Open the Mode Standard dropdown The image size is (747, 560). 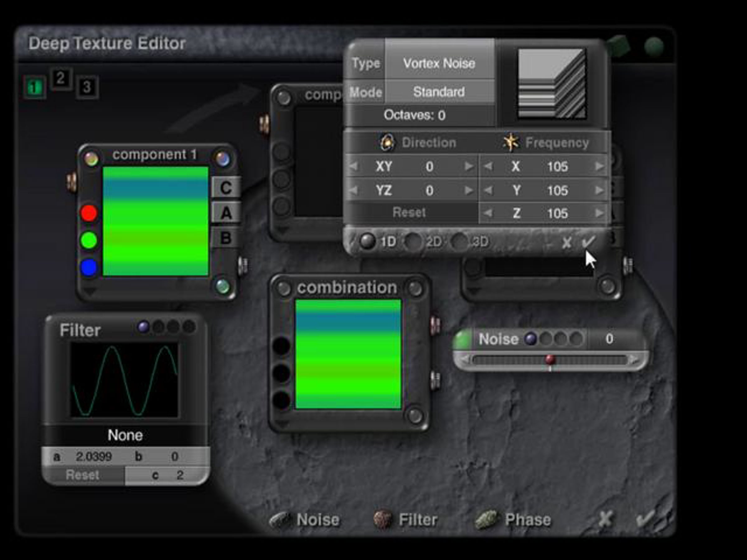(439, 92)
